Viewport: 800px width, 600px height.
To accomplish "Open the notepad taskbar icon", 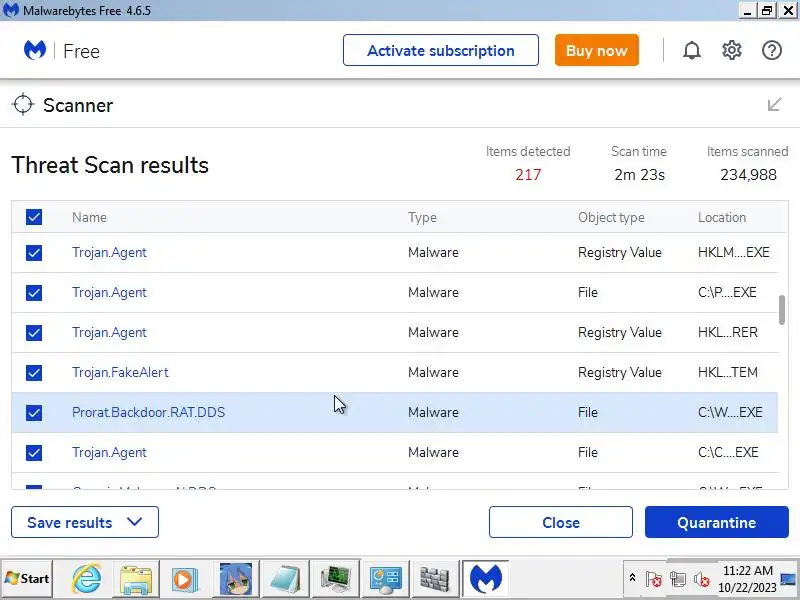I will pos(285,579).
